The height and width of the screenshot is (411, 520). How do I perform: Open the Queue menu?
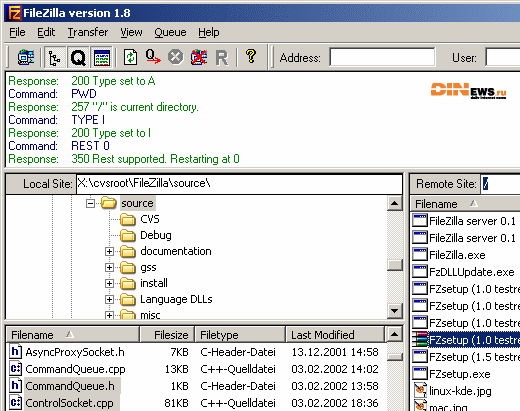click(x=170, y=32)
